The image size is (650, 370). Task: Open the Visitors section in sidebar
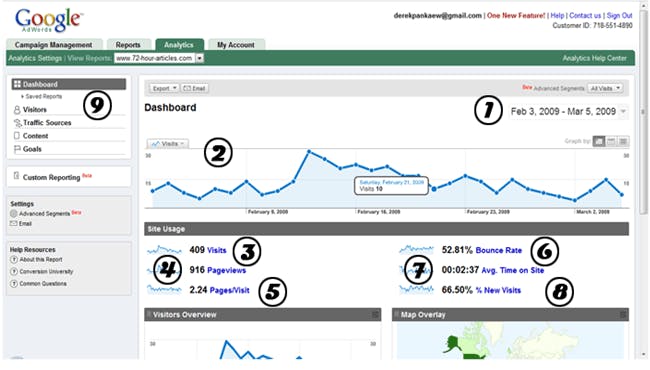pyautogui.click(x=35, y=110)
